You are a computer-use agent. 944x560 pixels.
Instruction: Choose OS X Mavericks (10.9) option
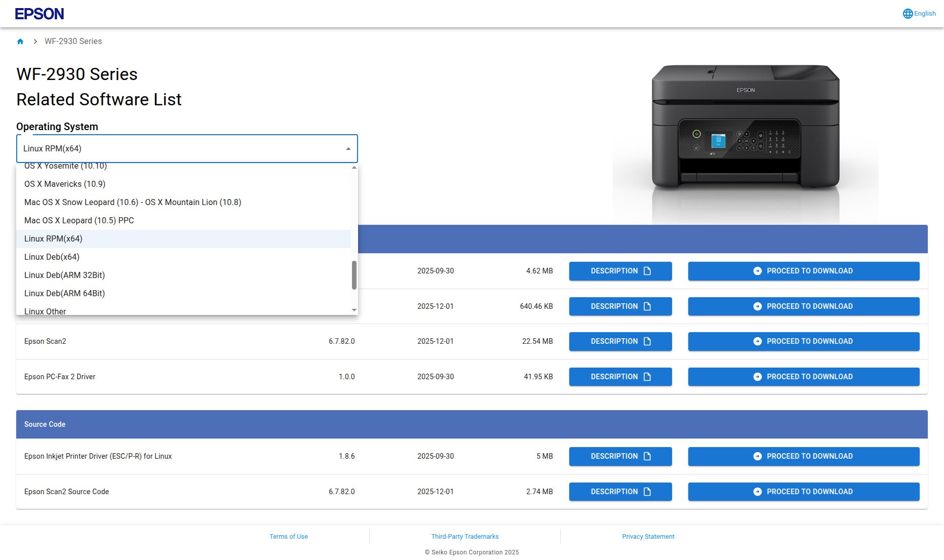pos(65,184)
